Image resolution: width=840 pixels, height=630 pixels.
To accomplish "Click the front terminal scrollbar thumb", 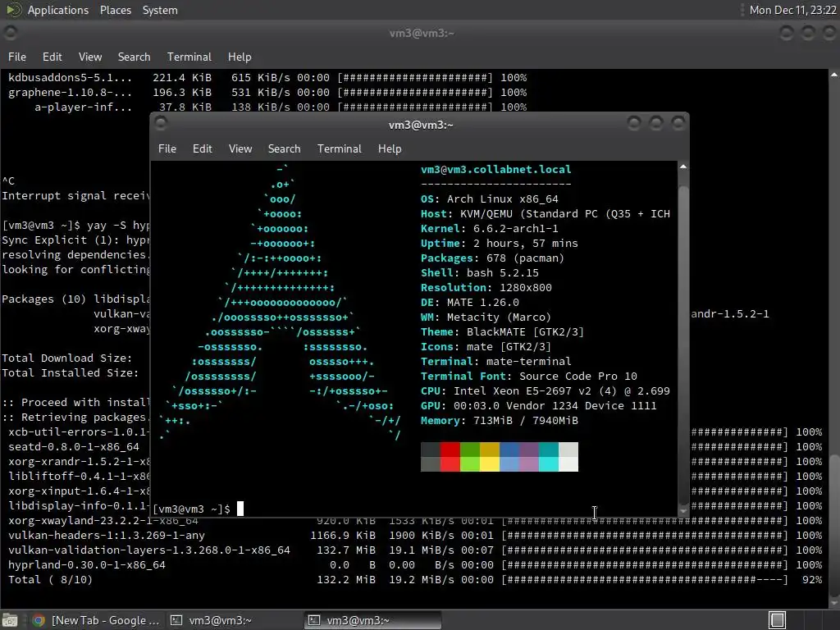I will [x=683, y=345].
